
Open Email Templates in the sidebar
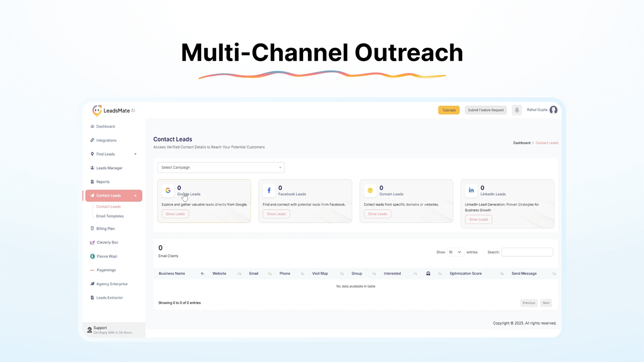tap(110, 216)
